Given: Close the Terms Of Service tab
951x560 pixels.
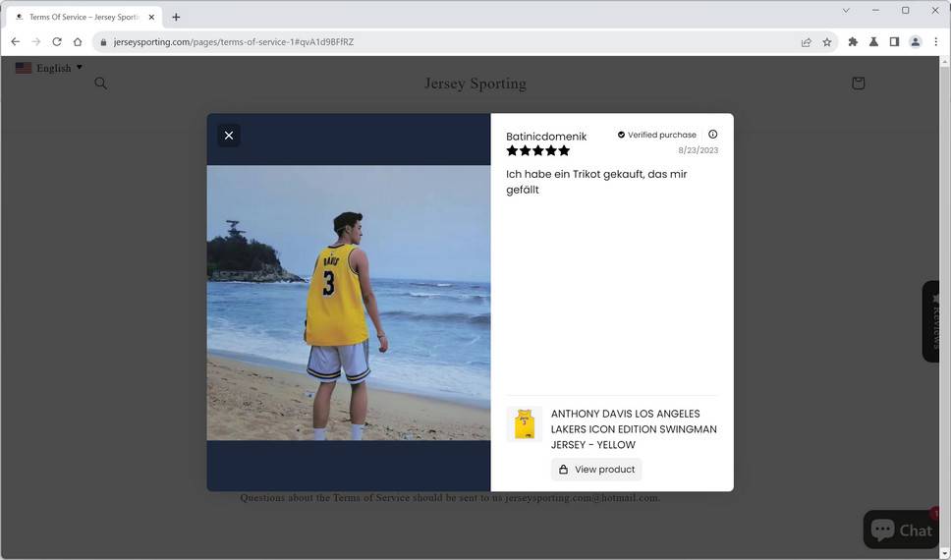Looking at the screenshot, I should 151,17.
